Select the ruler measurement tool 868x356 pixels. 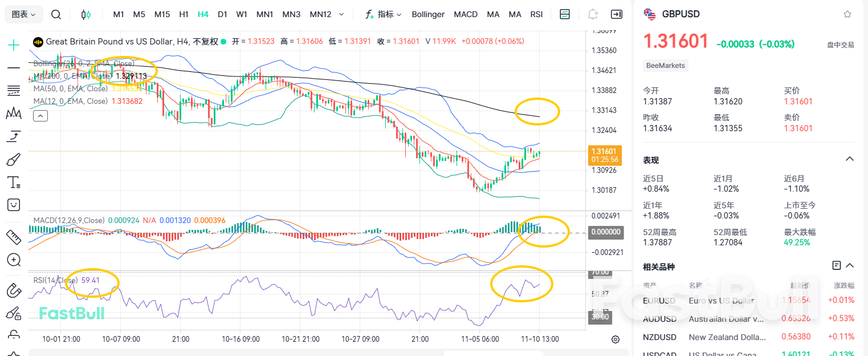pyautogui.click(x=13, y=236)
